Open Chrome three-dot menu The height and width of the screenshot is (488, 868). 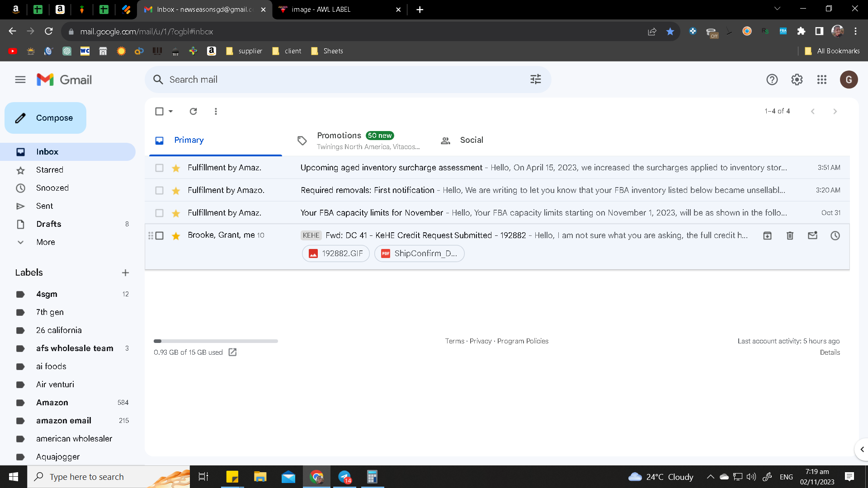coord(855,31)
